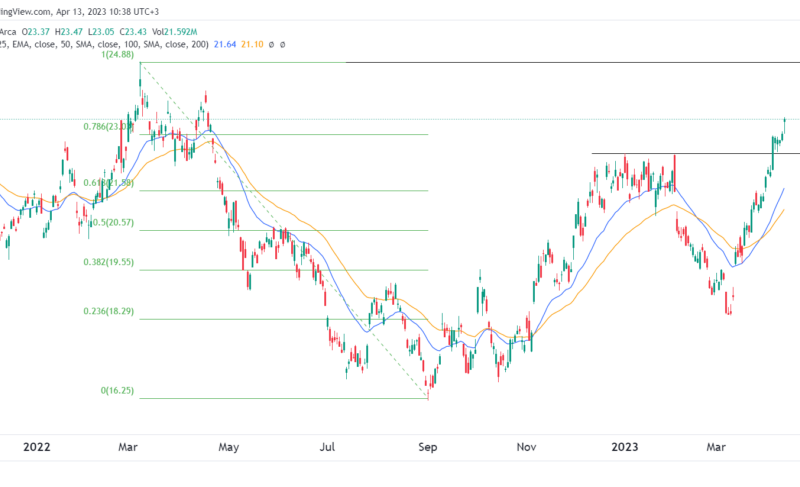
Task: Click the 0.236(18.29) Fibonacci label
Action: [x=109, y=311]
